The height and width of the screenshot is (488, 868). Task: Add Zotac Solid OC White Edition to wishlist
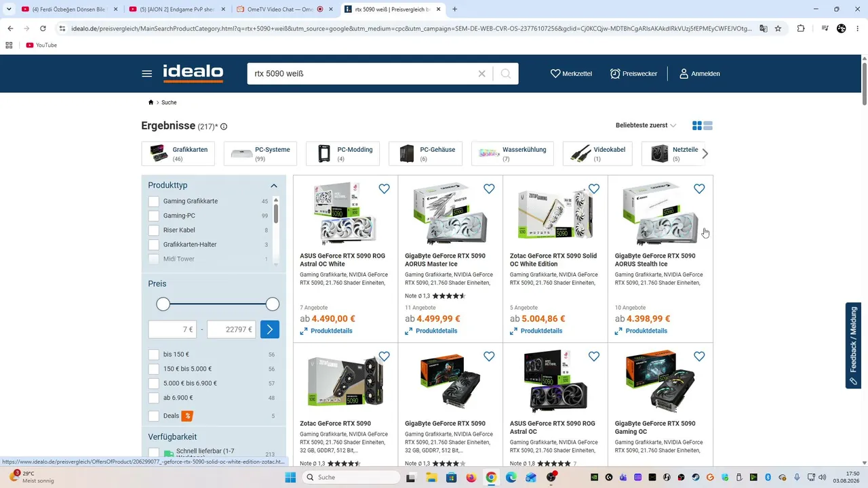tap(594, 189)
